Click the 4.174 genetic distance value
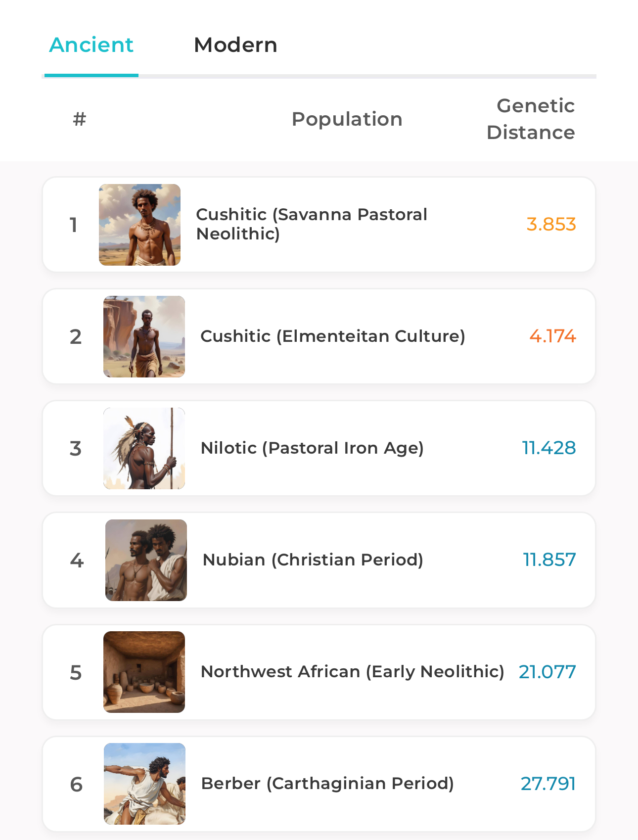638x840 pixels. [552, 336]
